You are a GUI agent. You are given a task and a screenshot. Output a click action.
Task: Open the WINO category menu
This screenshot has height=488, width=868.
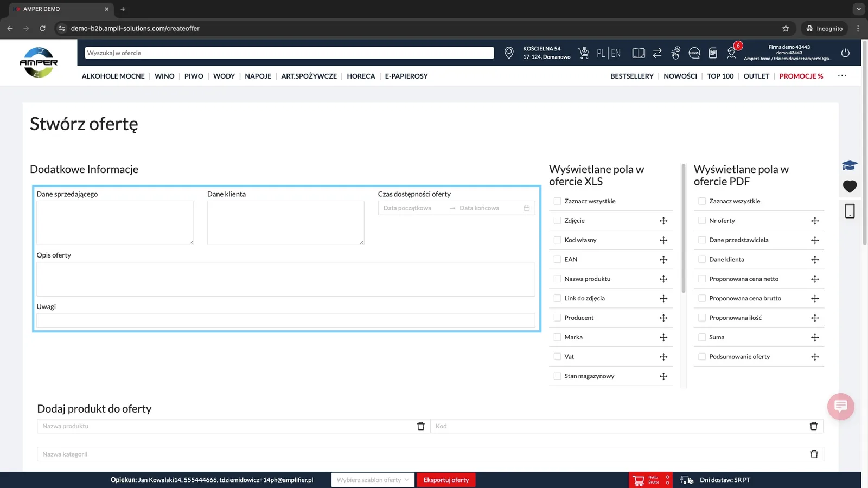164,76
